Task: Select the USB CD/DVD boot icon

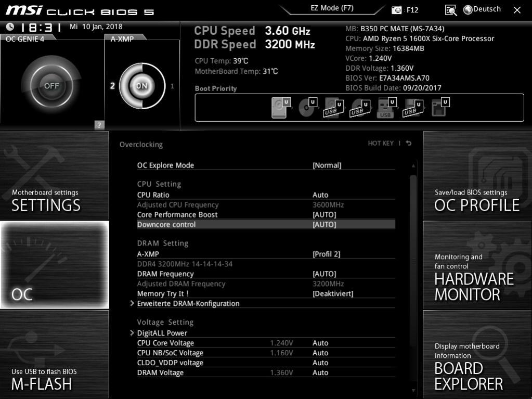Action: click(360, 108)
